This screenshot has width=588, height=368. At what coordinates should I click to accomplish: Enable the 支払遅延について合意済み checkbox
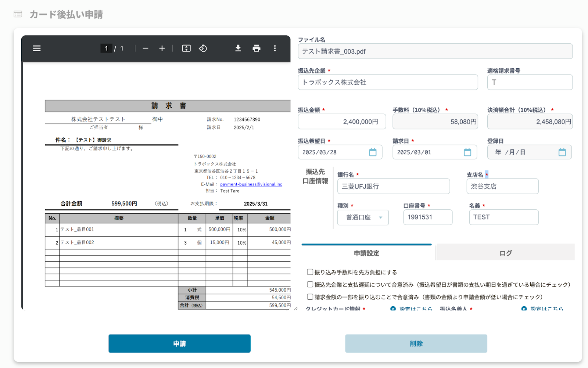[x=310, y=284]
